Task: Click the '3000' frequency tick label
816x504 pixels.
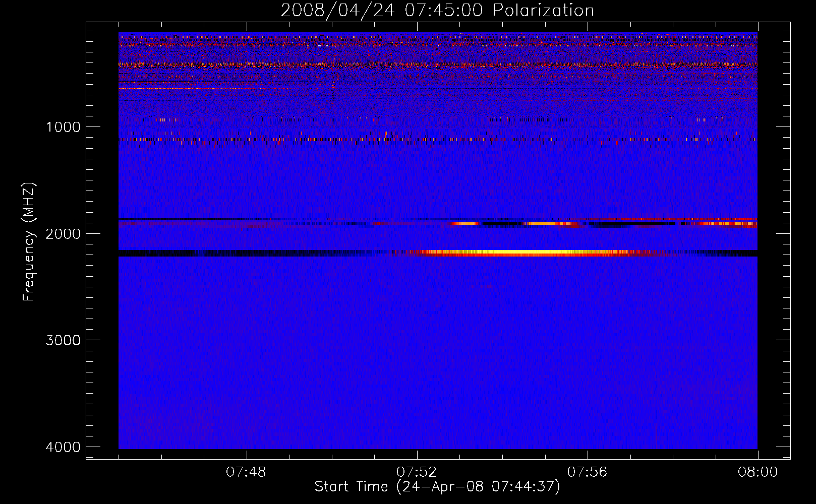Action: tap(63, 340)
